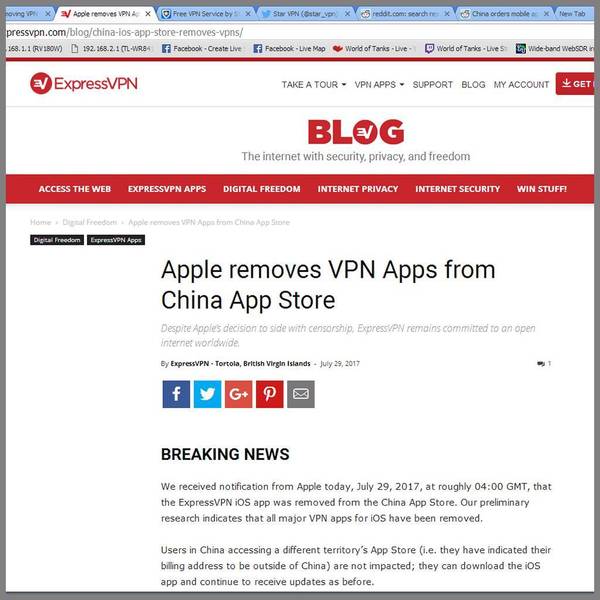Open Digital Freedom category in red bar
The width and height of the screenshot is (600, 600).
tap(262, 189)
